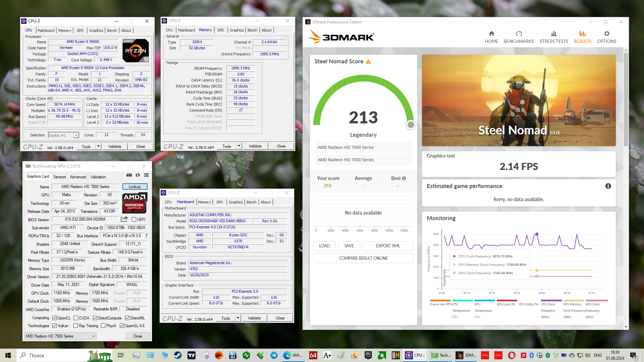This screenshot has height=362, width=644.
Task: Click EXPORT XML button
Action: tap(388, 246)
